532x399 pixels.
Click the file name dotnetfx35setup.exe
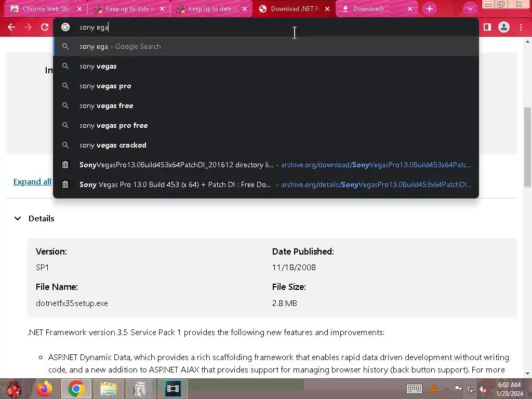coord(72,303)
